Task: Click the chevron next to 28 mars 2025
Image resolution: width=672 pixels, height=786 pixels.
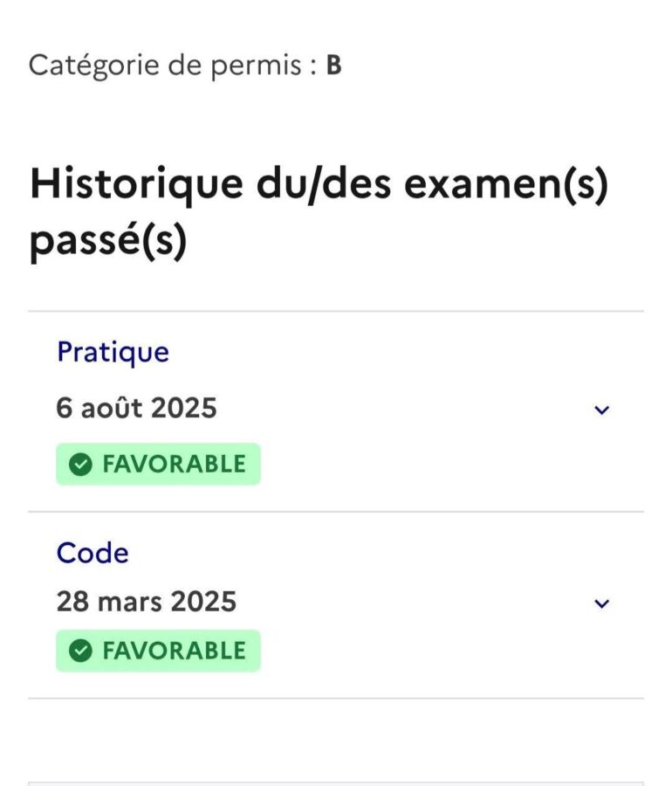Action: 600,603
